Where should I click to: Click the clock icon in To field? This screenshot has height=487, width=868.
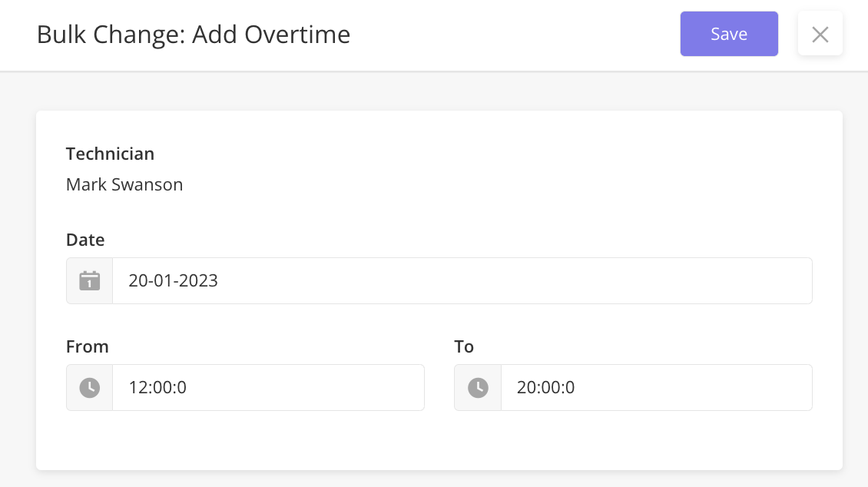478,387
